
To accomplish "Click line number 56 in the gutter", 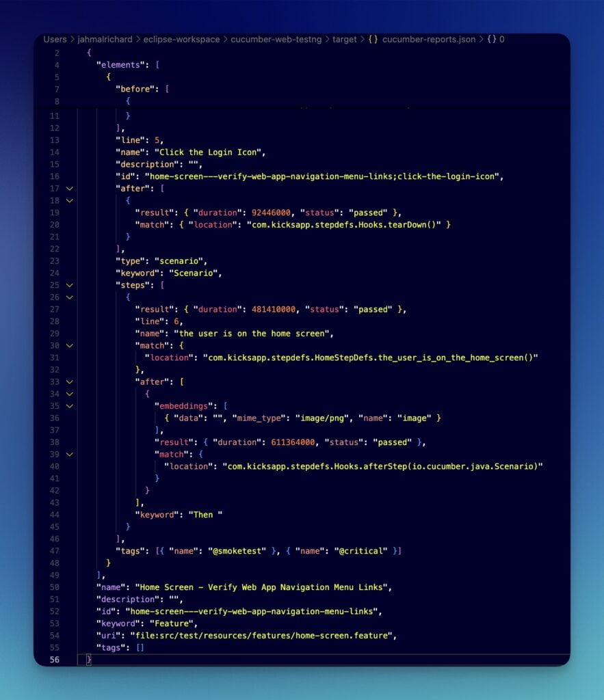I will click(55, 660).
